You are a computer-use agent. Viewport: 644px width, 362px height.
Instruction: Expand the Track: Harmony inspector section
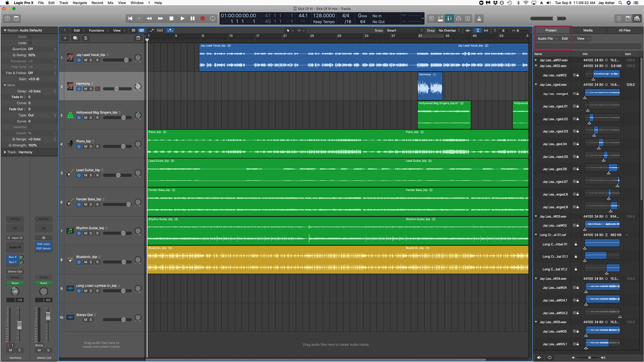pos(5,152)
